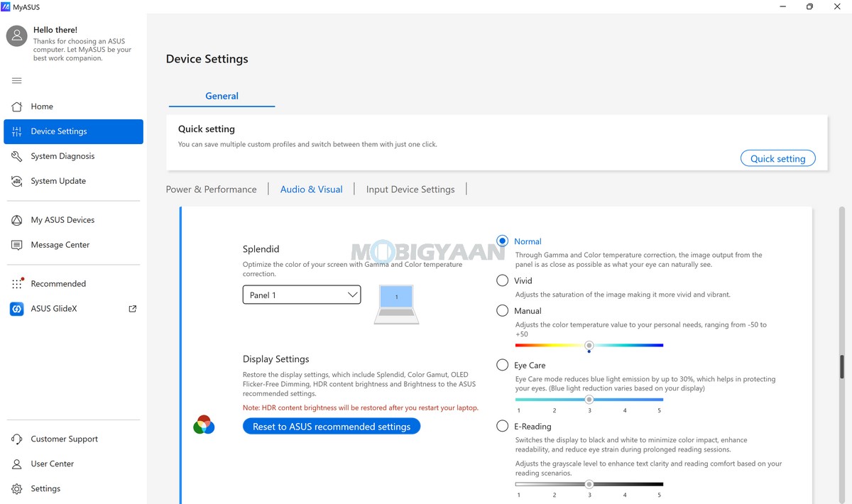Click the user profile avatar
852x504 pixels.
point(17,36)
